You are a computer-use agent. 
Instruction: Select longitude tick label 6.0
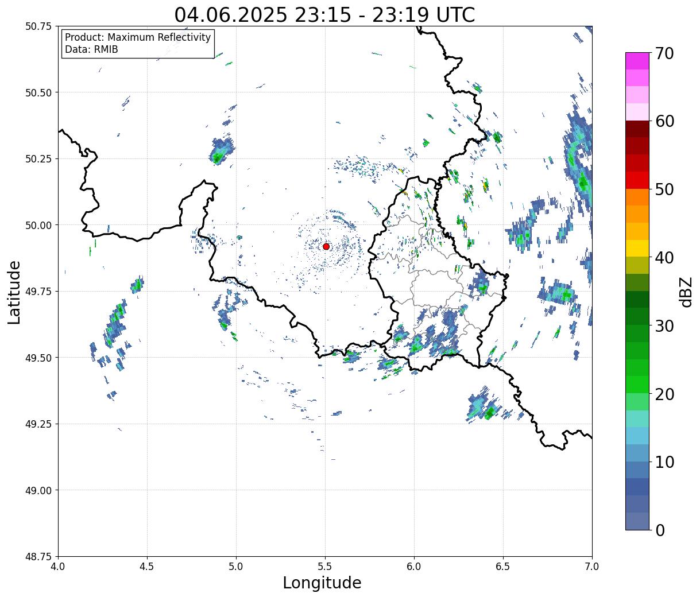pyautogui.click(x=414, y=566)
